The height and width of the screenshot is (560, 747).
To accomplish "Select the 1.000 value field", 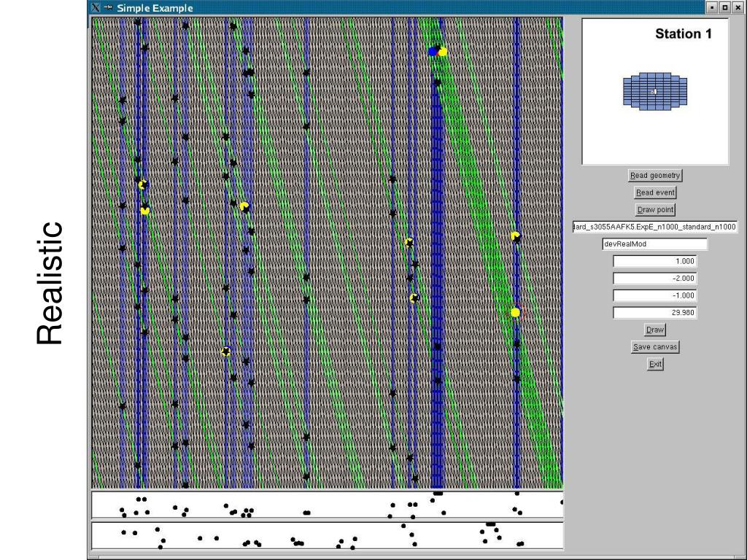I will coord(655,261).
